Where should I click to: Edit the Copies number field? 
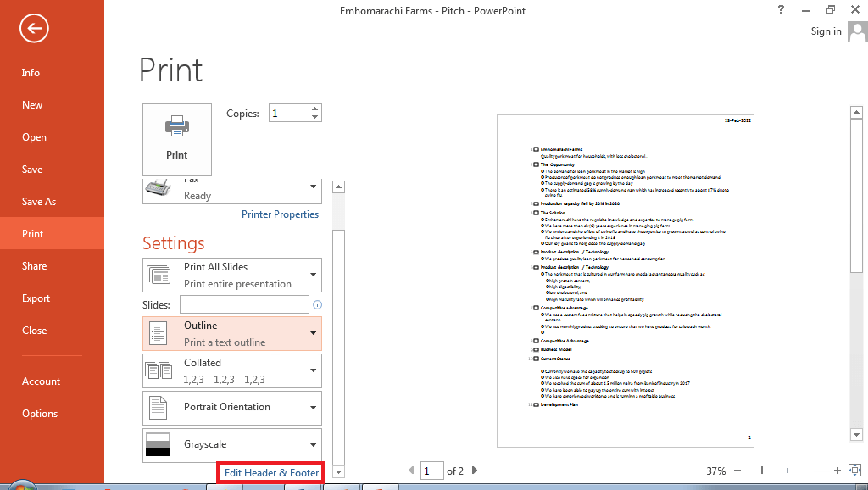coord(289,113)
